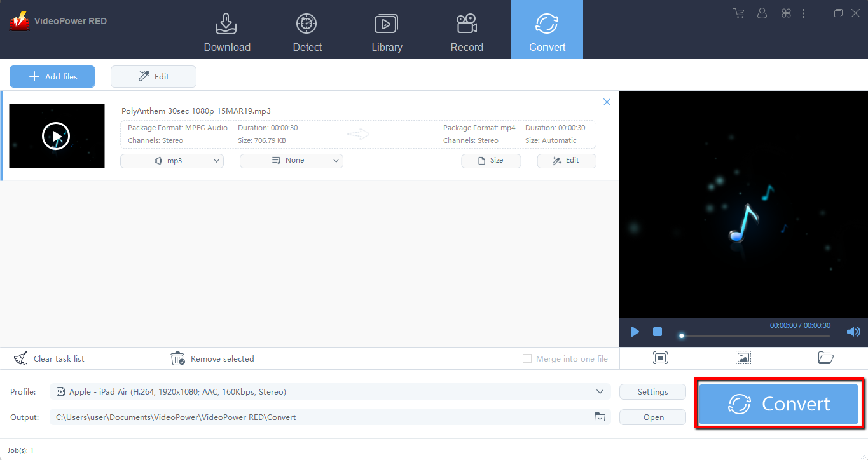Screen dimensions: 868x460
Task: Open the user account icon
Action: pyautogui.click(x=762, y=13)
